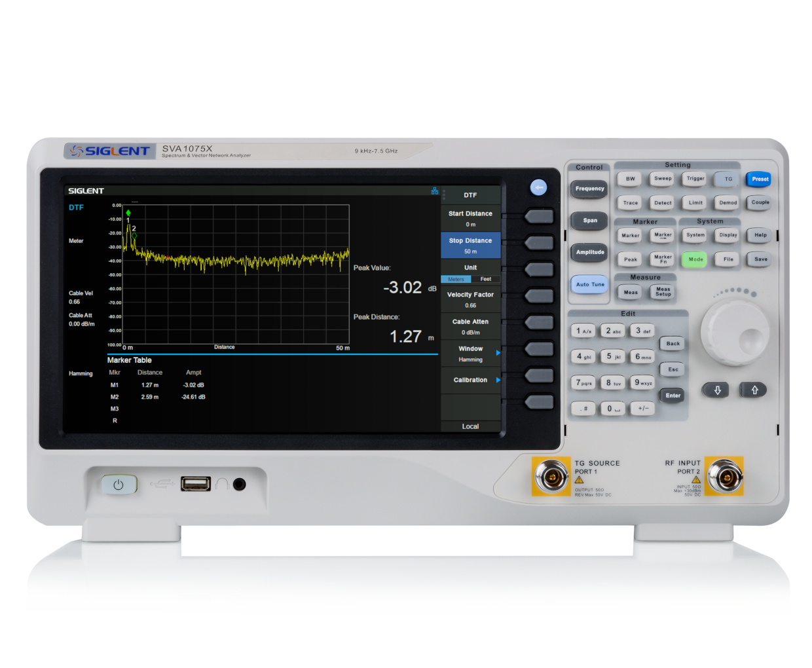Select Velocity Factor menu item
The image size is (812, 668).
pyautogui.click(x=471, y=300)
